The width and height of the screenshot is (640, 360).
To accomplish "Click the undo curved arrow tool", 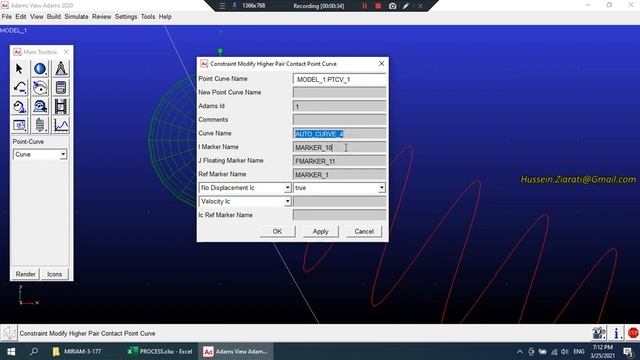I will [19, 87].
